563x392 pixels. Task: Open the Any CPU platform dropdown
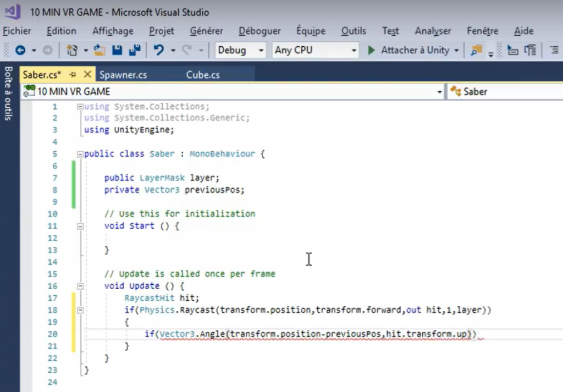(x=354, y=51)
